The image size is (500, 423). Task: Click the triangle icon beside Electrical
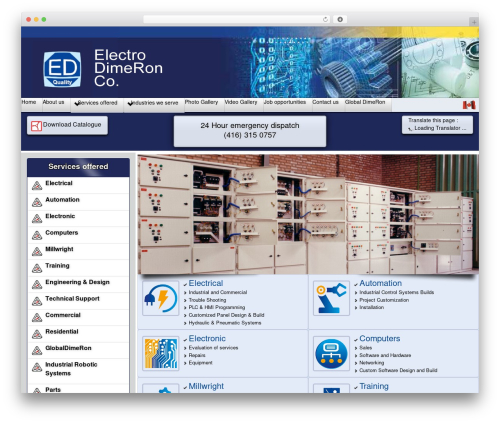37,186
